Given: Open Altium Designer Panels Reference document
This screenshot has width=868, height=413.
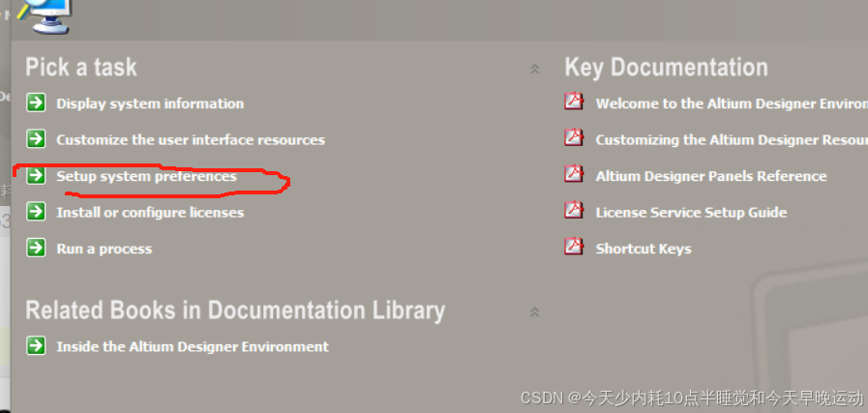Looking at the screenshot, I should pos(711,176).
